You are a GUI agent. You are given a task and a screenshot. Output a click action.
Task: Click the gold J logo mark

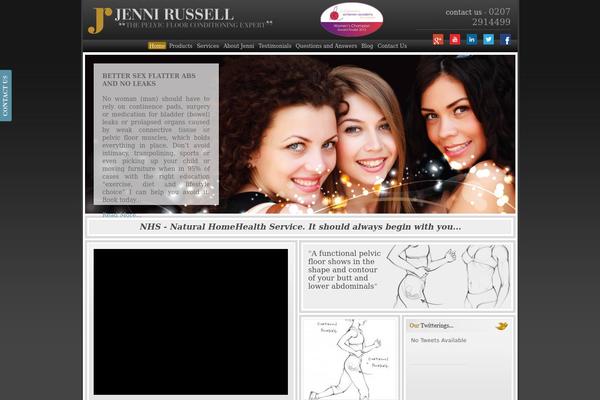[x=99, y=21]
